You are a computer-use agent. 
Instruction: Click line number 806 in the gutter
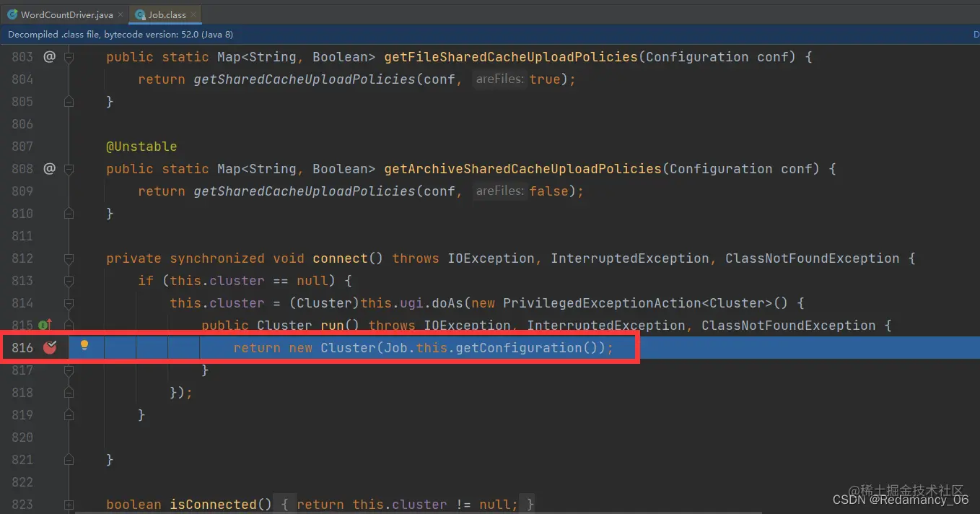tap(22, 124)
